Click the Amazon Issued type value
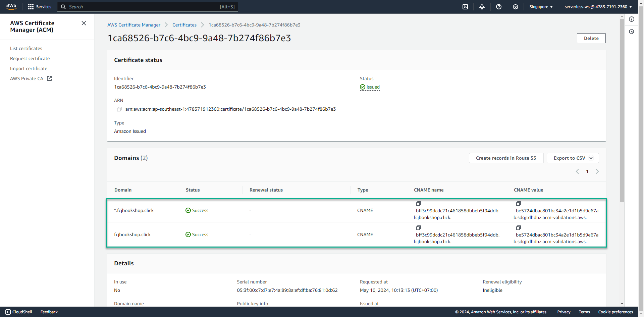The height and width of the screenshot is (317, 644). point(130,131)
